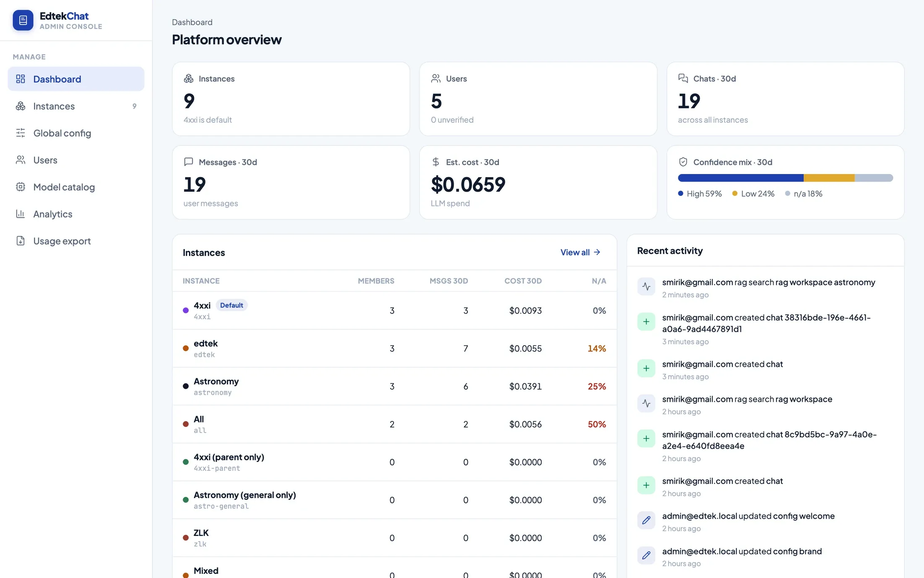Open the Instances menu item
Viewport: 924px width, 578px height.
click(76, 106)
